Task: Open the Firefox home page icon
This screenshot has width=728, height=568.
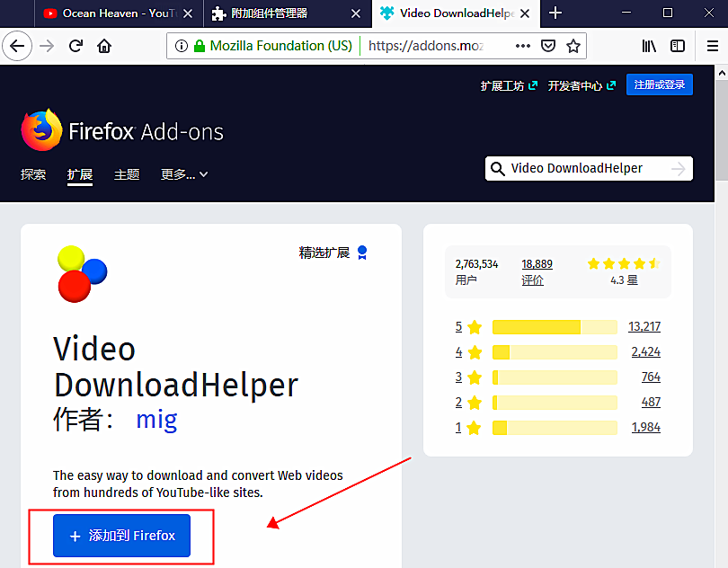Action: tap(104, 46)
